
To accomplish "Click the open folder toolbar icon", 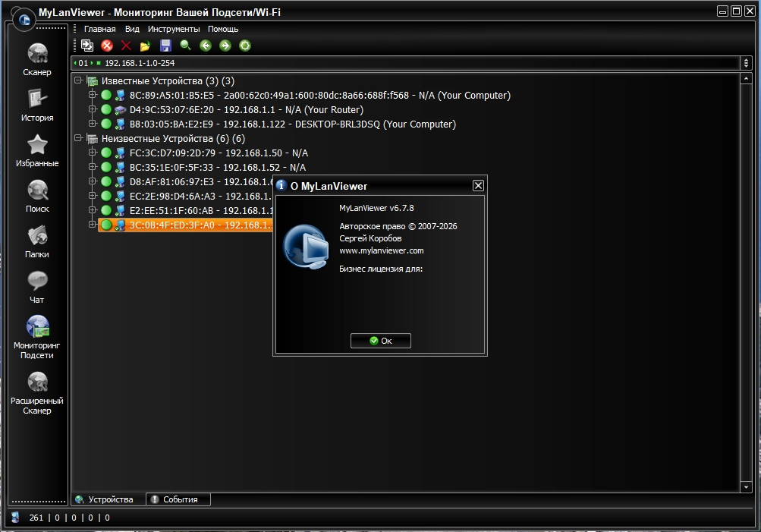I will [x=145, y=46].
